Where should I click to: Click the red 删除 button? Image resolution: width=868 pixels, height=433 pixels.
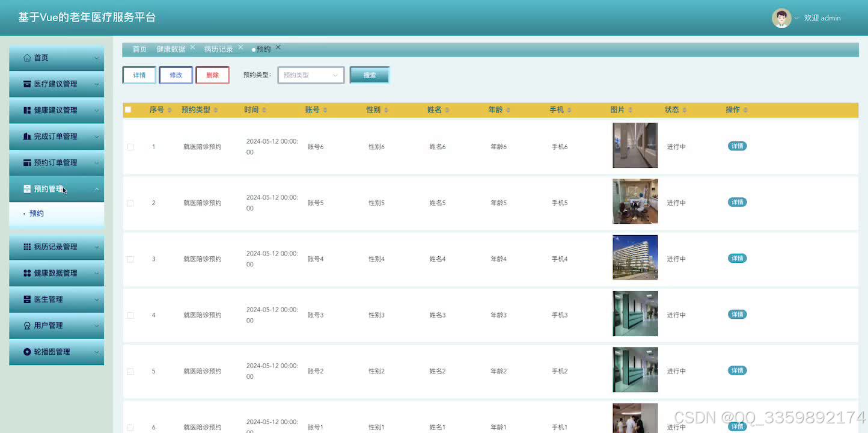click(212, 75)
